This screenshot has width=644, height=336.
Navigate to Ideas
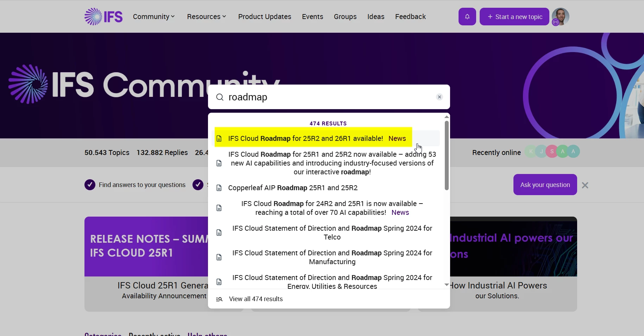pyautogui.click(x=376, y=17)
